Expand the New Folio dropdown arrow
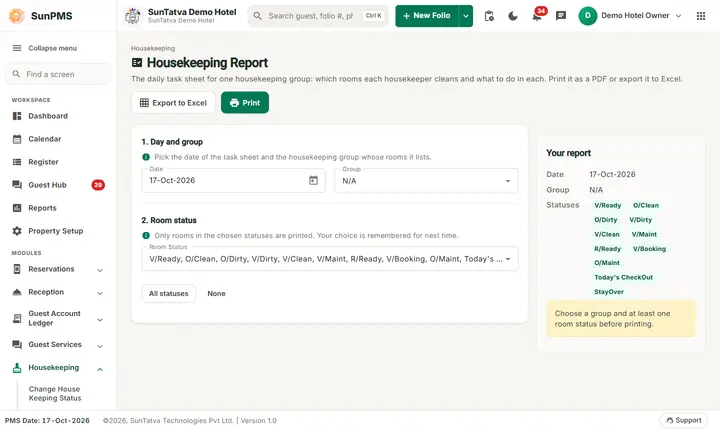This screenshot has height=430, width=720. [466, 16]
